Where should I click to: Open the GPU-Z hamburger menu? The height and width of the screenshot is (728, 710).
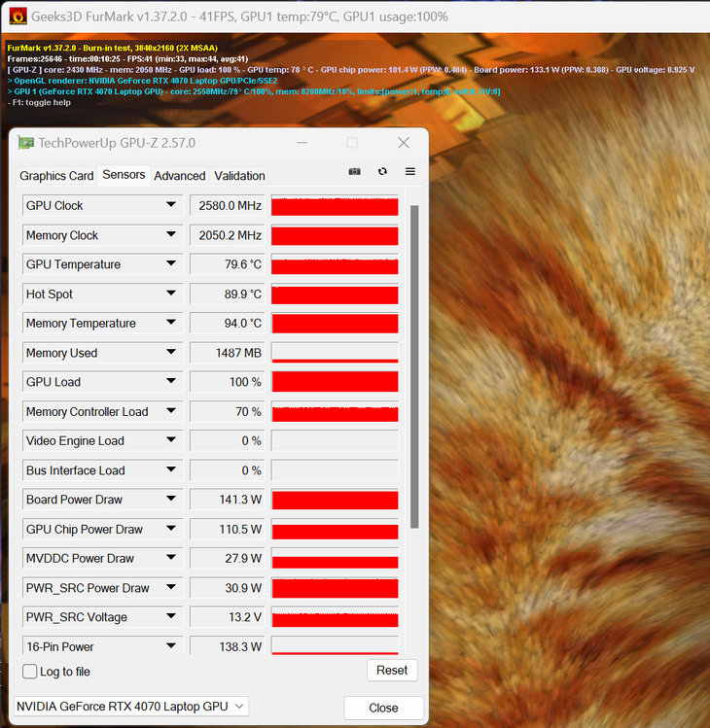[x=410, y=171]
